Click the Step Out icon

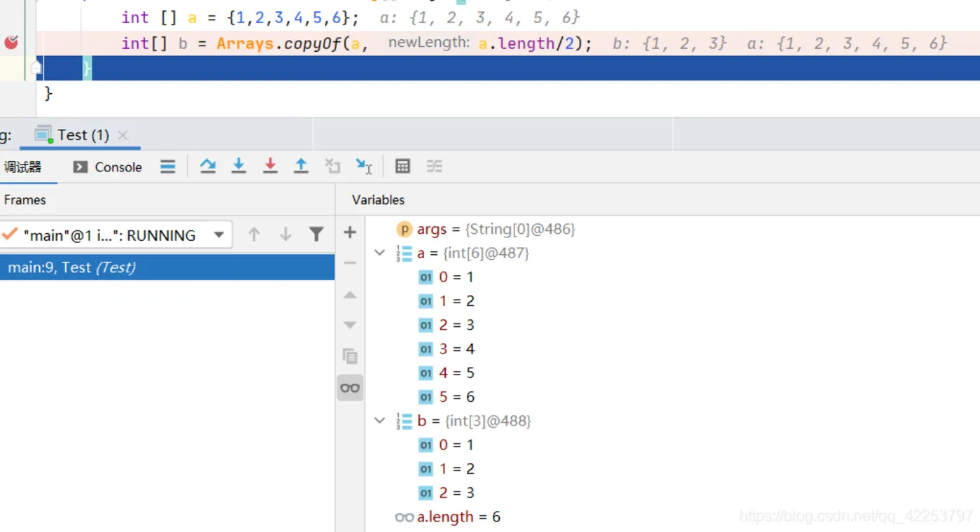tap(301, 166)
